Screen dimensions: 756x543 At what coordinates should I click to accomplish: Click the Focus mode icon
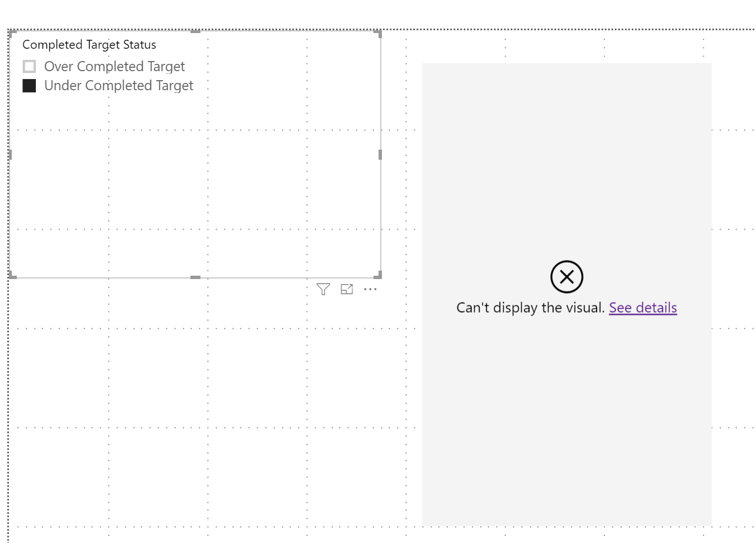347,289
